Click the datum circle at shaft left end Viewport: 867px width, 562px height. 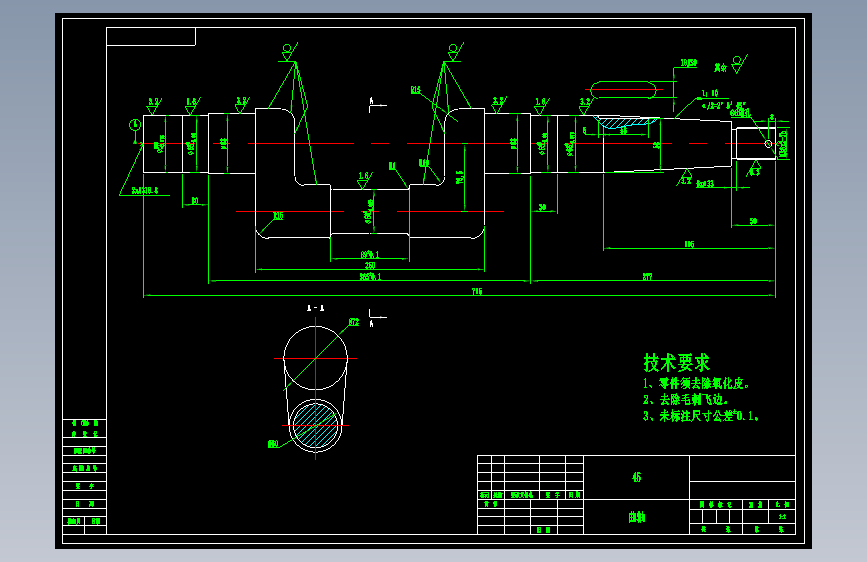pos(135,125)
